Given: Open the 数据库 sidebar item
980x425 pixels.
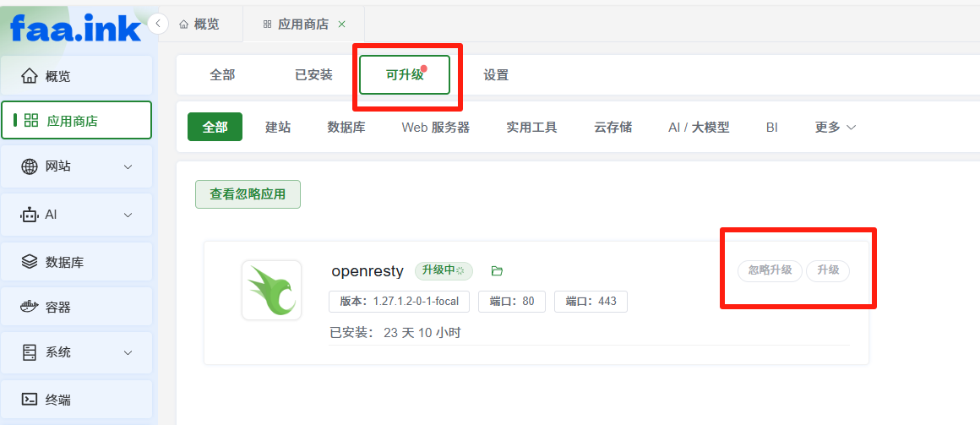Looking at the screenshot, I should (x=76, y=262).
